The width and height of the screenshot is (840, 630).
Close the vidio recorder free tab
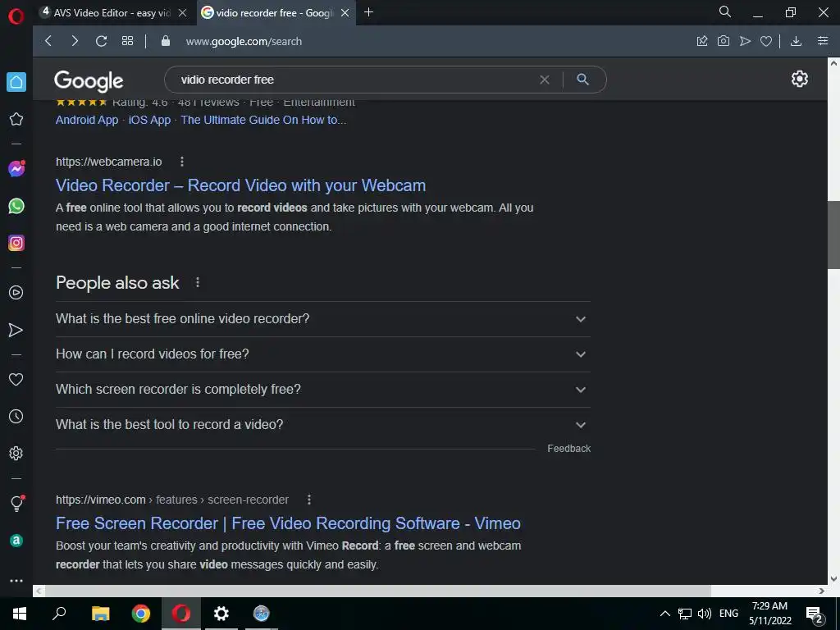point(345,13)
